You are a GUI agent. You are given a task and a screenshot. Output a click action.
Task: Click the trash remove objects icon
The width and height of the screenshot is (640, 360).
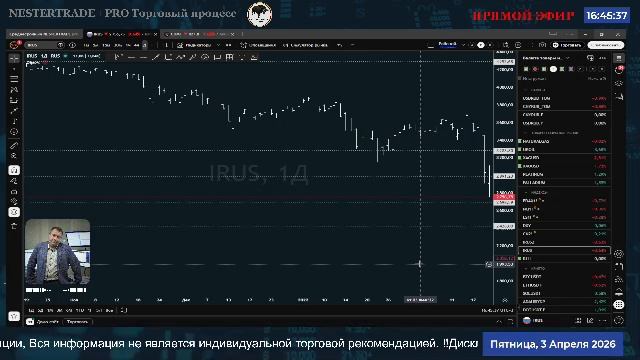click(14, 226)
